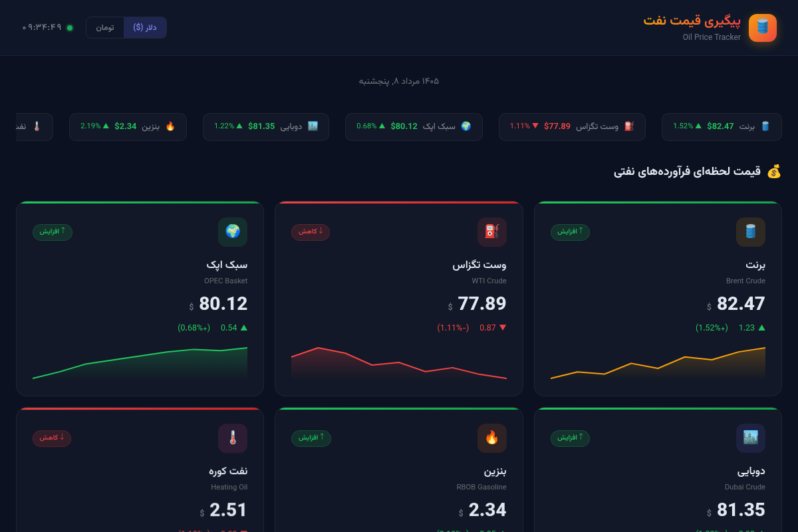Click the green live status indicator dot
This screenshot has height=532, width=798.
coord(70,28)
